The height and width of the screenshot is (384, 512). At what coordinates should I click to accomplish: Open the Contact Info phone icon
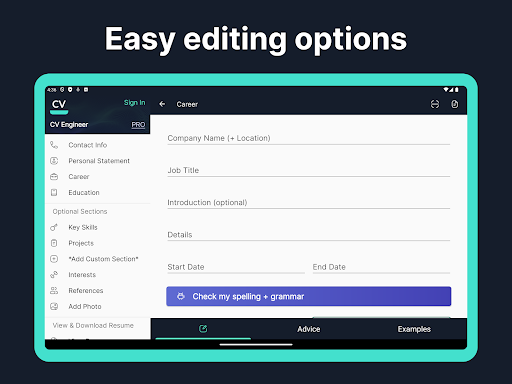pyautogui.click(x=54, y=145)
